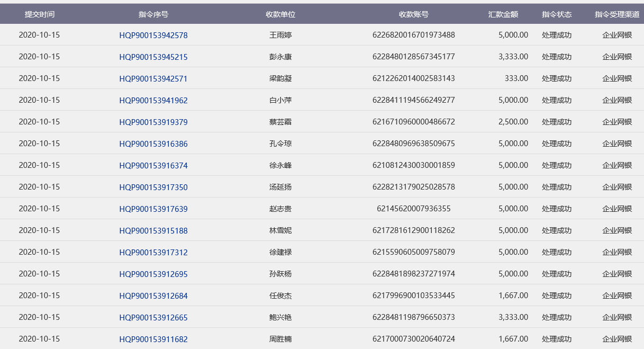Click instruction link HQP900153917639

[153, 209]
